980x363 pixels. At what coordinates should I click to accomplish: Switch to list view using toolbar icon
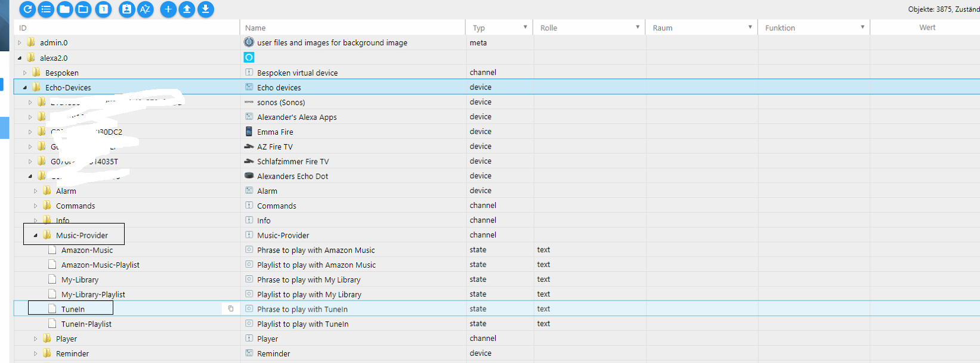click(x=46, y=9)
